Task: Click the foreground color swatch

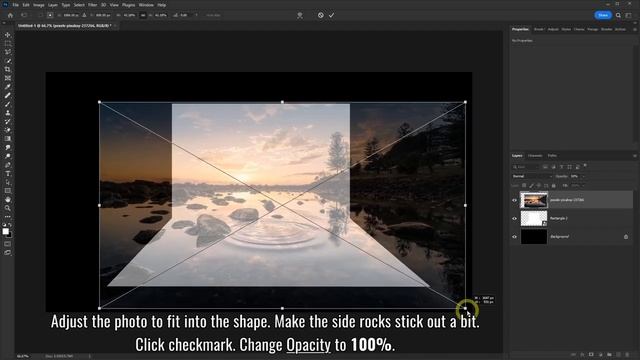Action: 5,231
